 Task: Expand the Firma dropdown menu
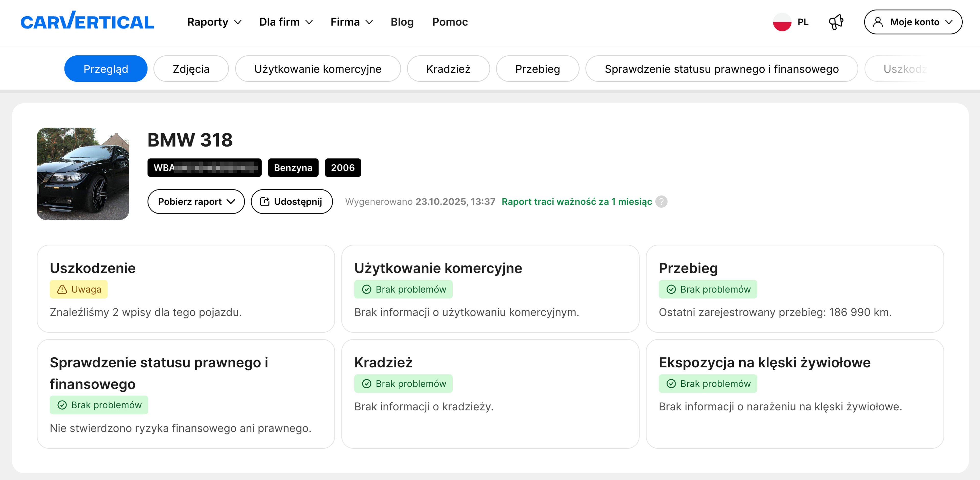coord(351,22)
